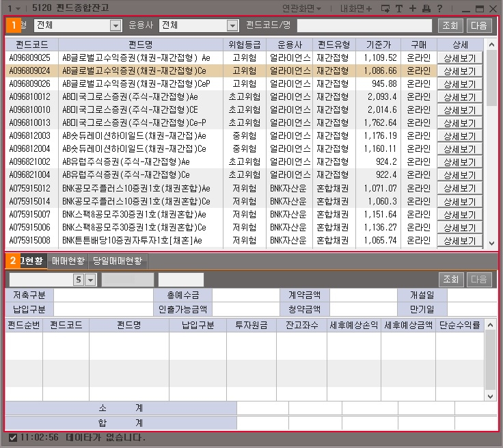Click 상세보기 for A096809025

pyautogui.click(x=460, y=58)
